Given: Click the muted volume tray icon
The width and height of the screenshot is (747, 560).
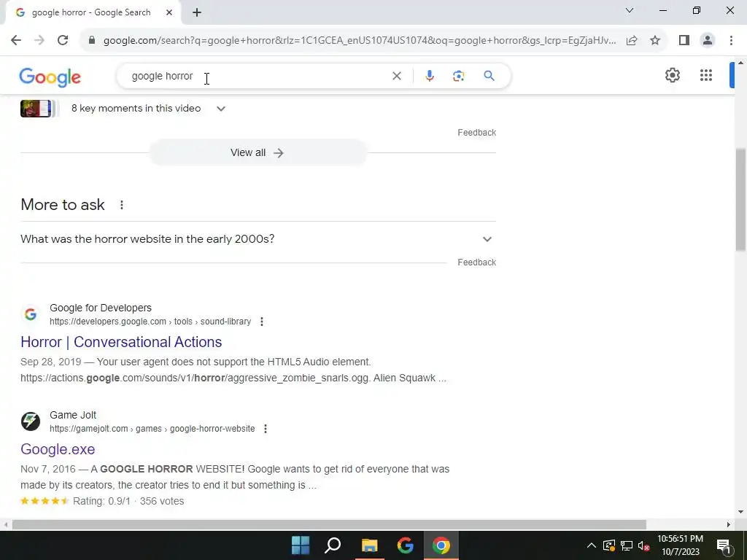Looking at the screenshot, I should pyautogui.click(x=643, y=545).
